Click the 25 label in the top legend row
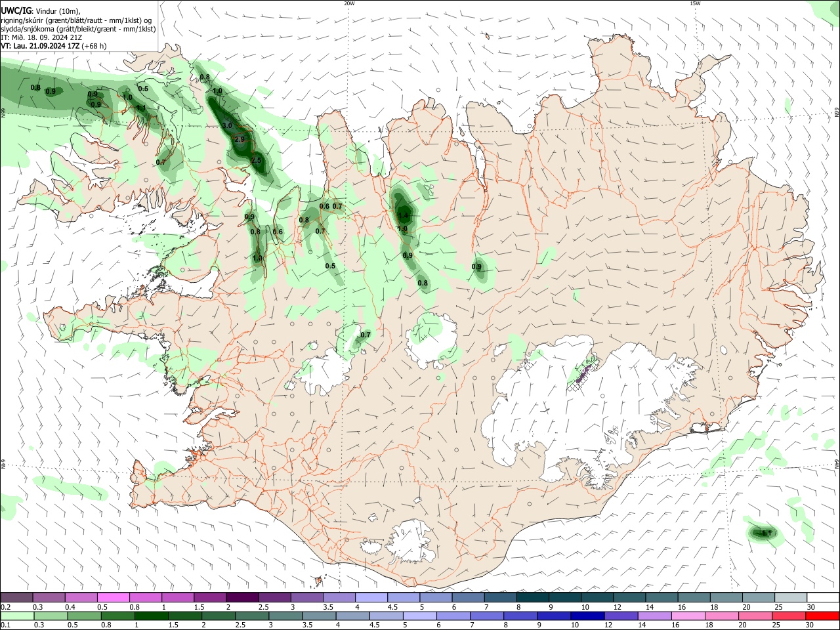Image resolution: width=840 pixels, height=630 pixels. (x=778, y=607)
